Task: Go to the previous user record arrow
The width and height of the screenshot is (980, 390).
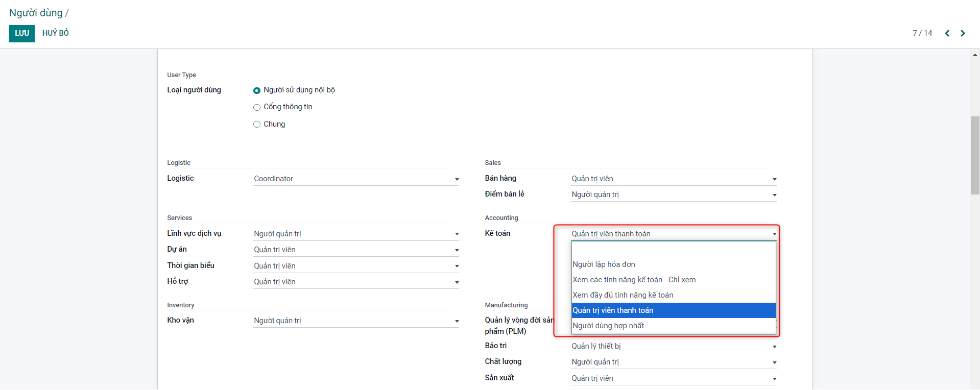Action: click(947, 33)
